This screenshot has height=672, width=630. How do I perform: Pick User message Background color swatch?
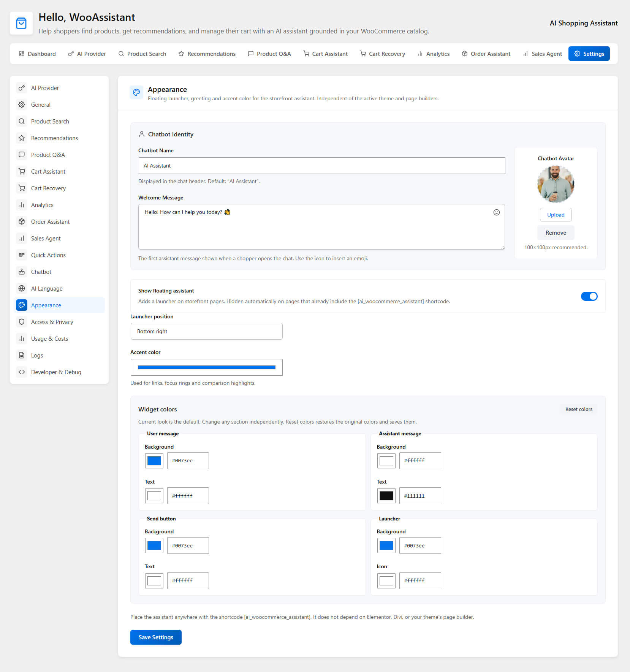154,461
